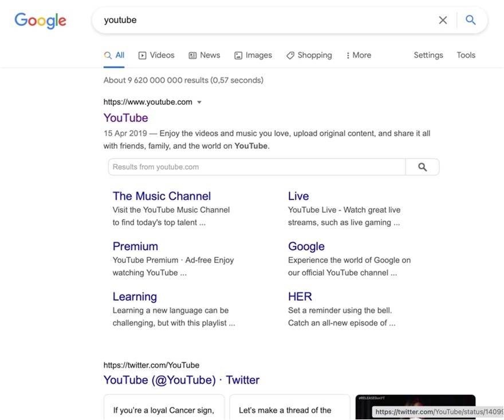
Task: Open YouTube (@YouTube) Twitter result
Action: [182, 380]
